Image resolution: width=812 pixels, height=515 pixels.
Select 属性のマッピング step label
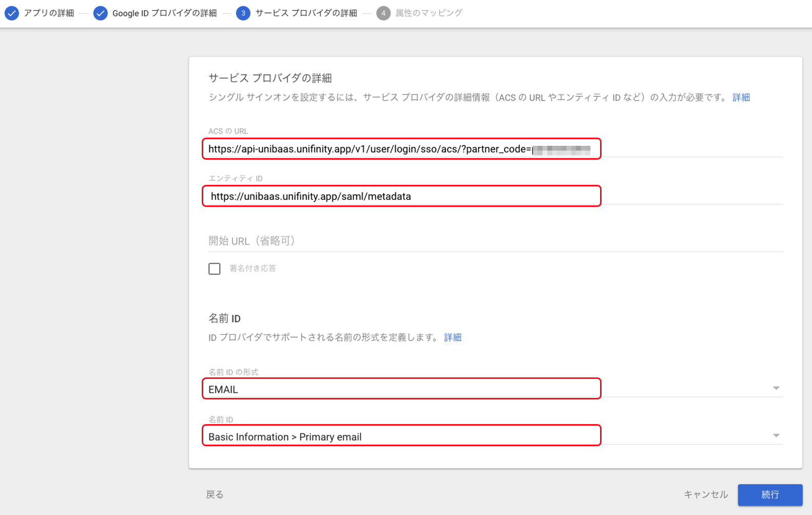click(x=429, y=13)
